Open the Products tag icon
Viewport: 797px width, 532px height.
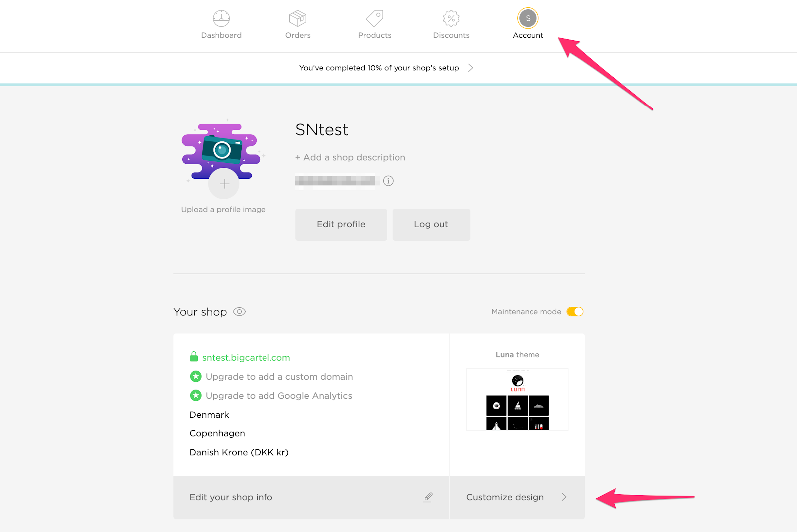[375, 18]
